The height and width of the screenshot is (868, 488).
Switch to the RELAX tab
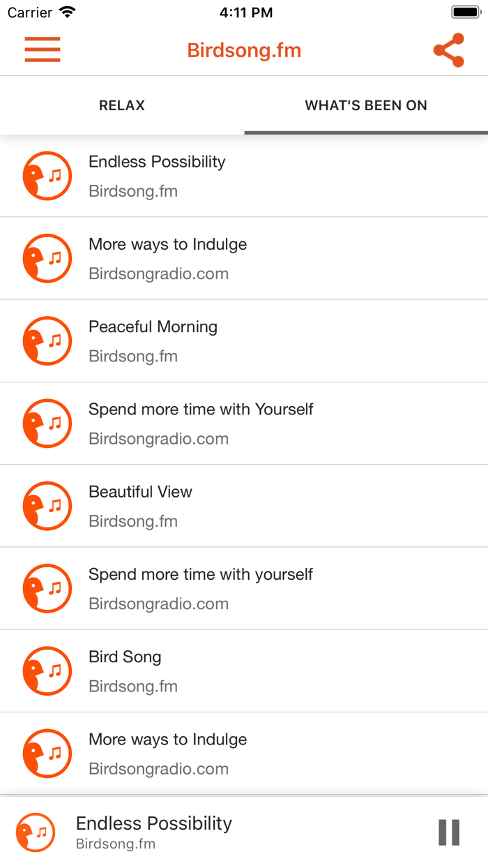click(x=122, y=105)
